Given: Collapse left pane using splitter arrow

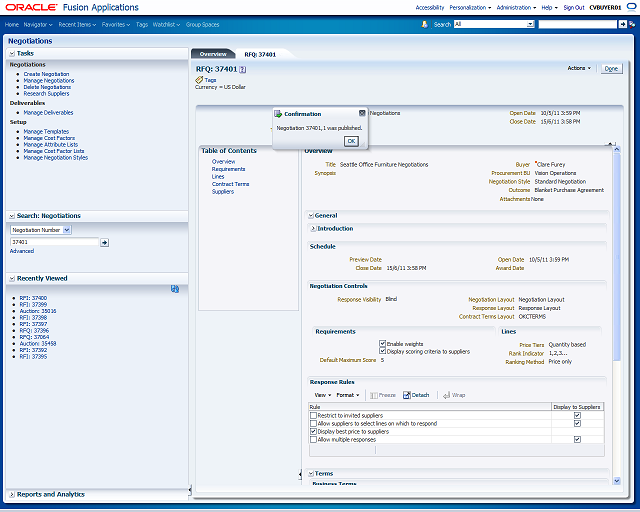Looking at the screenshot, I should click(x=190, y=490).
